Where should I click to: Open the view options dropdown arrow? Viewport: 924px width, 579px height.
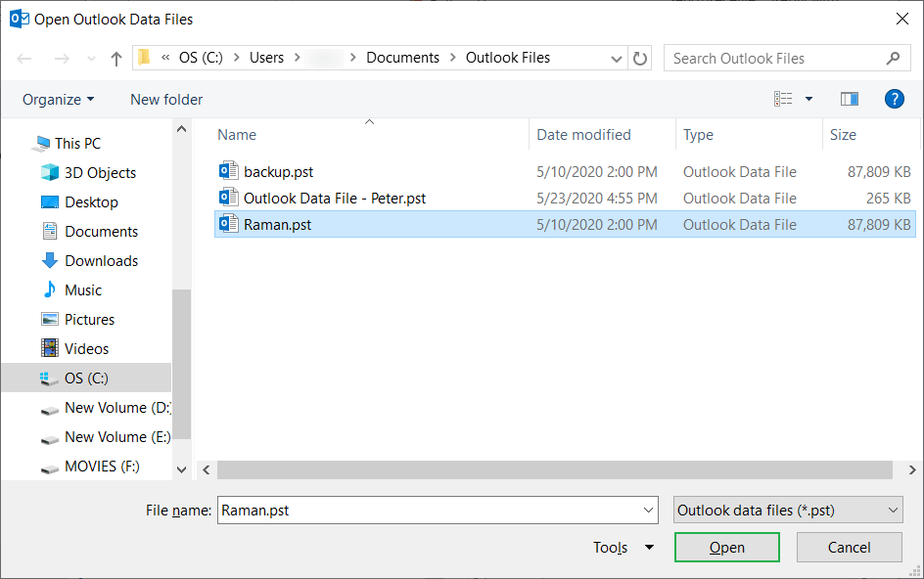(x=809, y=99)
